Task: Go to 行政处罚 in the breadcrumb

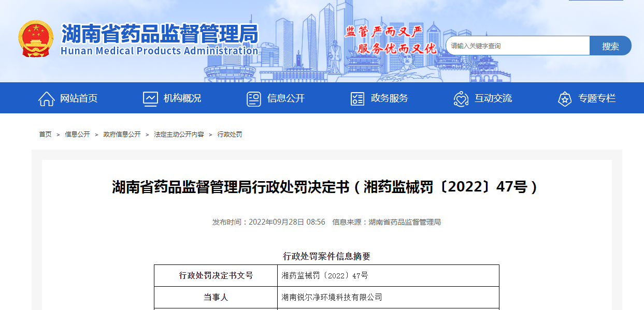Action: 230,134
